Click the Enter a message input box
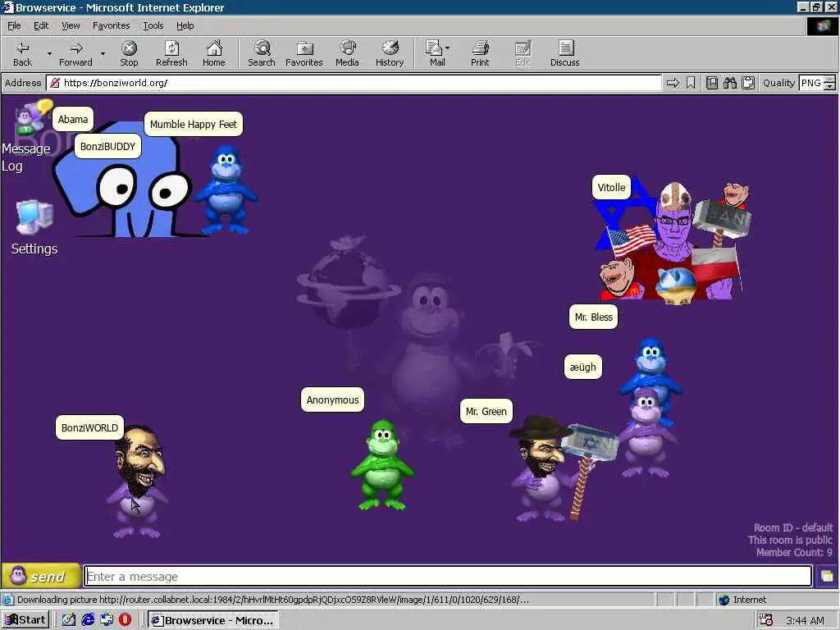The width and height of the screenshot is (840, 630). point(448,577)
